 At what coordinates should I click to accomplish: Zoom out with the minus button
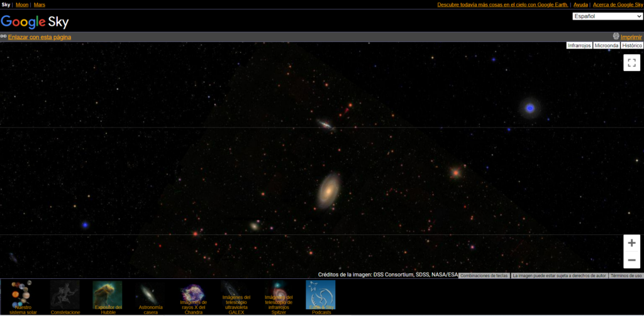(631, 260)
